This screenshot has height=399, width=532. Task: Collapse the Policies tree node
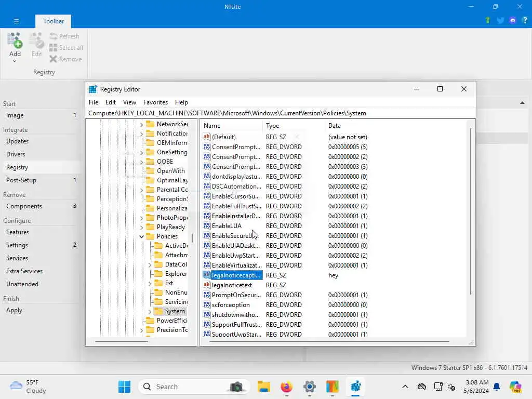[141, 236]
